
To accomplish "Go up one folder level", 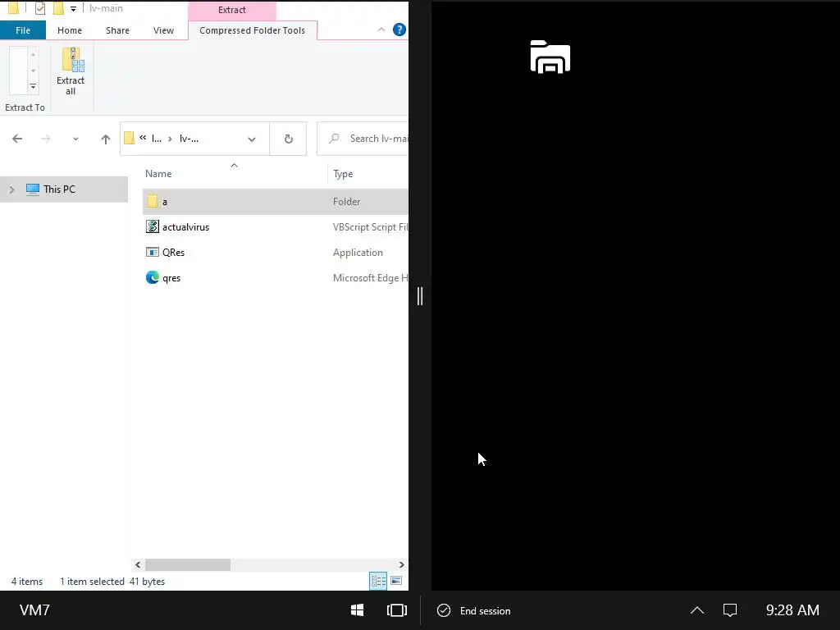I will click(x=106, y=139).
